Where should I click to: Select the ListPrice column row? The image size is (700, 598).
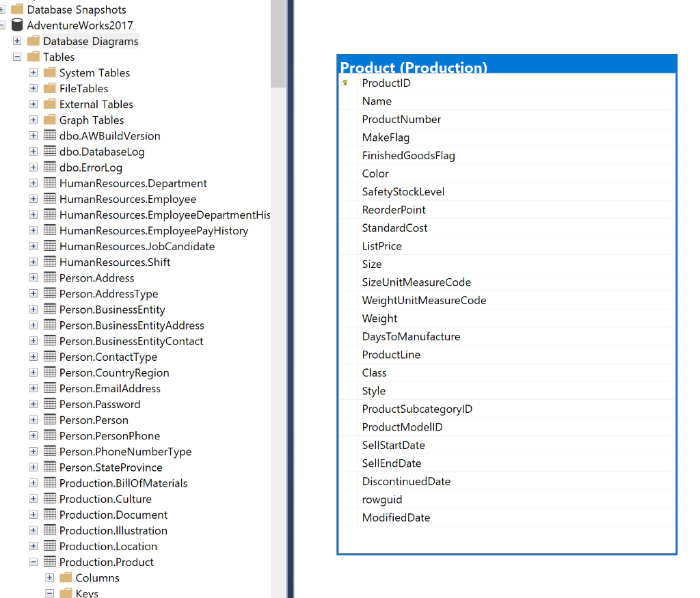507,246
